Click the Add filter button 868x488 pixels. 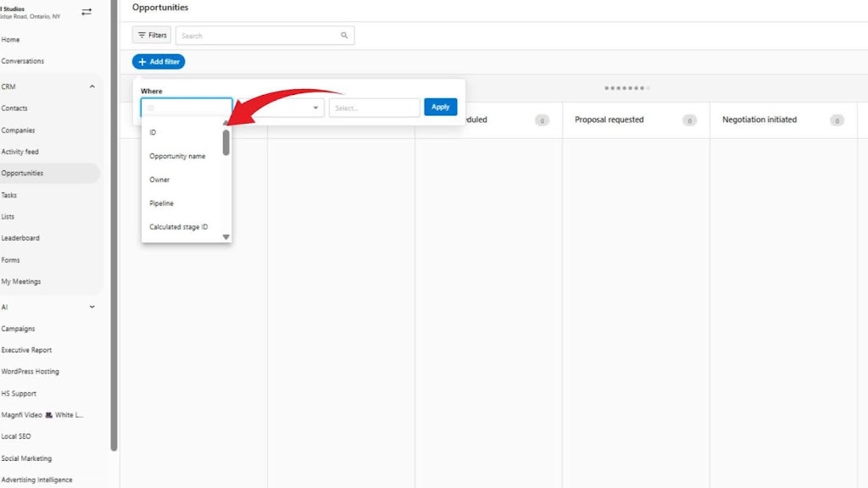159,61
